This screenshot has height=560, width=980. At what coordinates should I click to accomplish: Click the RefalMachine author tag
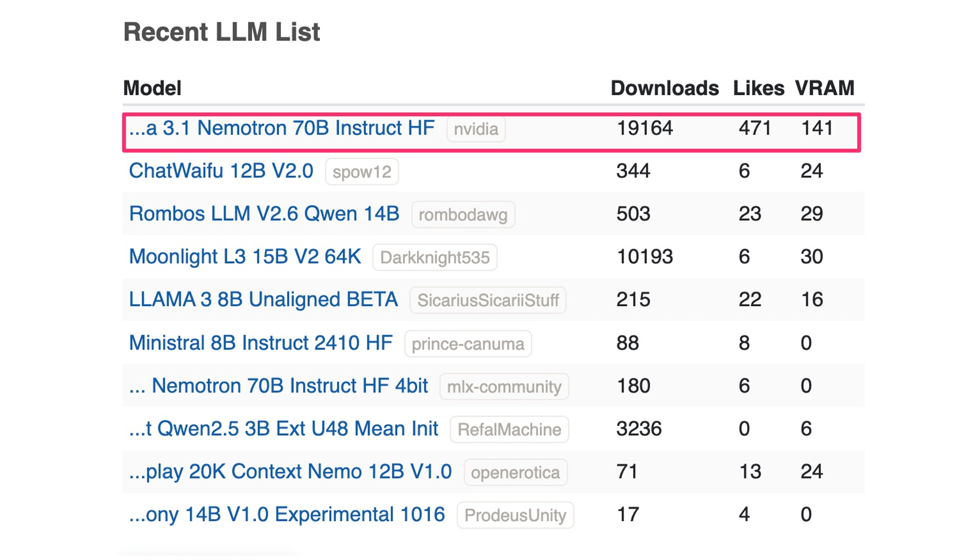pos(509,429)
